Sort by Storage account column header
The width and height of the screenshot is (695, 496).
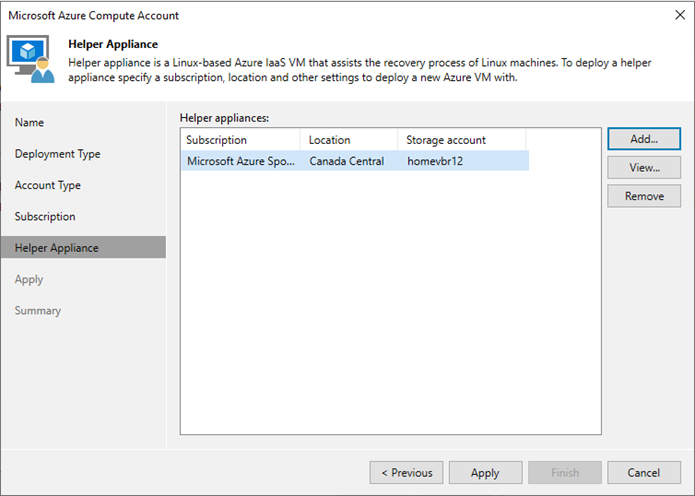[x=461, y=140]
